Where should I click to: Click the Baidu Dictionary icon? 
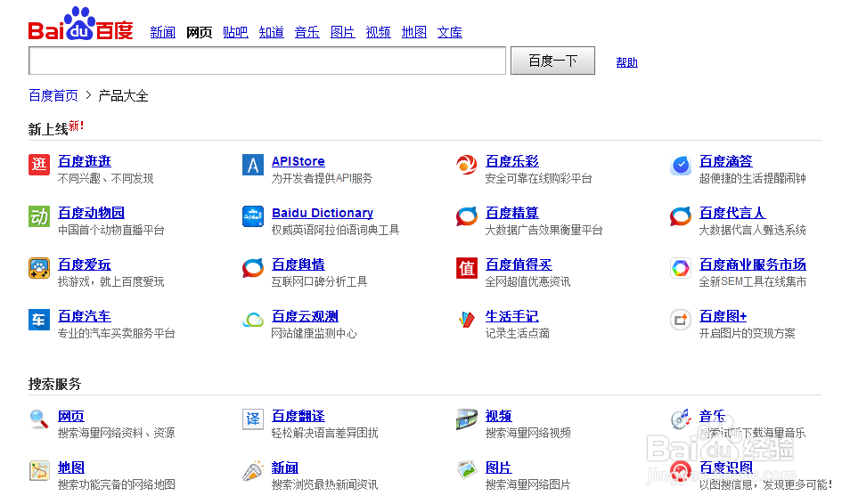pos(253,216)
